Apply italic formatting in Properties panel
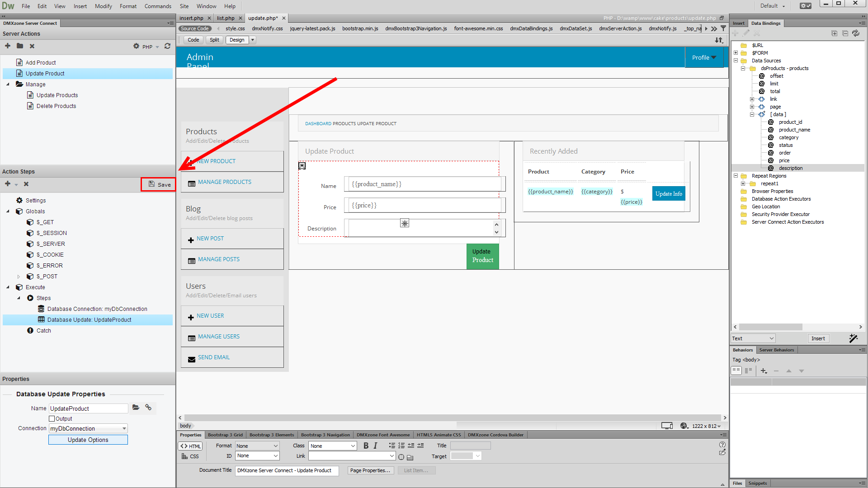This screenshot has width=868, height=488. coord(375,446)
